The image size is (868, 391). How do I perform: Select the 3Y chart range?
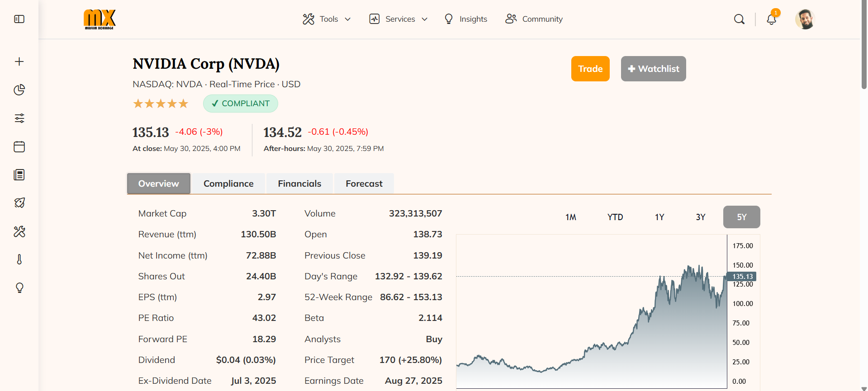click(x=701, y=217)
